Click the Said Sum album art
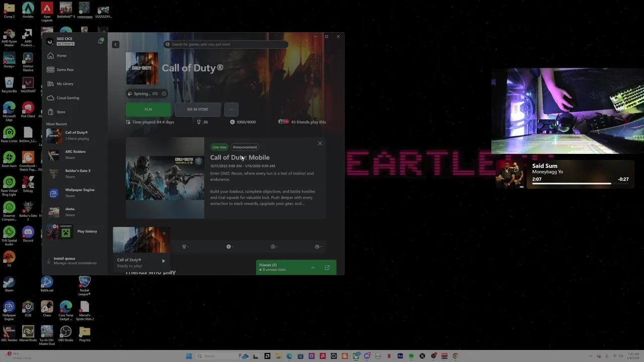644x362 pixels. [510, 174]
